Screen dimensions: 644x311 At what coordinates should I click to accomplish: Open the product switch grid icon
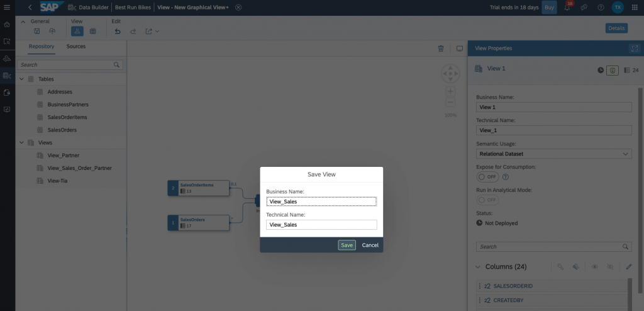click(635, 8)
